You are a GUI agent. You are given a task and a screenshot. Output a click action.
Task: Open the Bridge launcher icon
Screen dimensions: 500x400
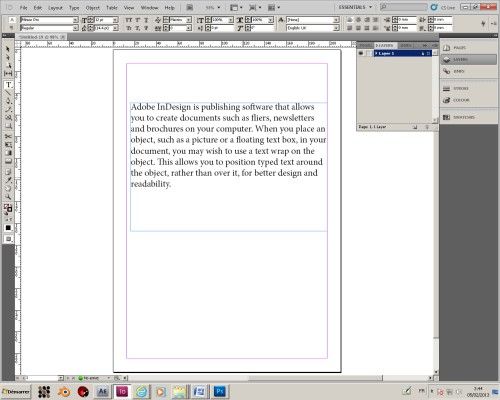(x=189, y=7)
